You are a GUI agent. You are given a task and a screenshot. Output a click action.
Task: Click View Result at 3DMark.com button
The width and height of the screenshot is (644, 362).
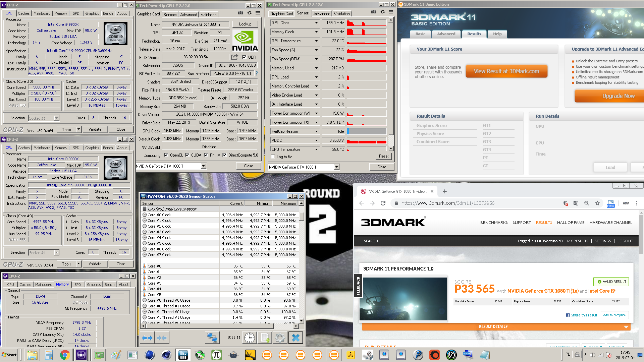(506, 71)
